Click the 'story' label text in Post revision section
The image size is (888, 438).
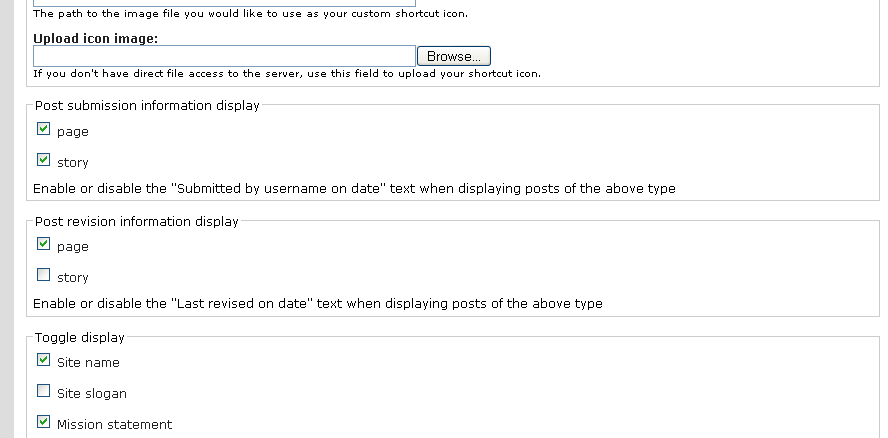click(x=73, y=278)
